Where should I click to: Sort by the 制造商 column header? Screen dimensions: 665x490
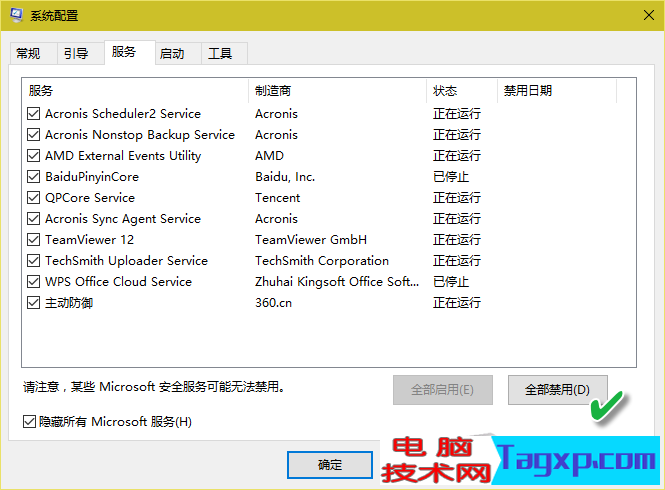pyautogui.click(x=337, y=90)
